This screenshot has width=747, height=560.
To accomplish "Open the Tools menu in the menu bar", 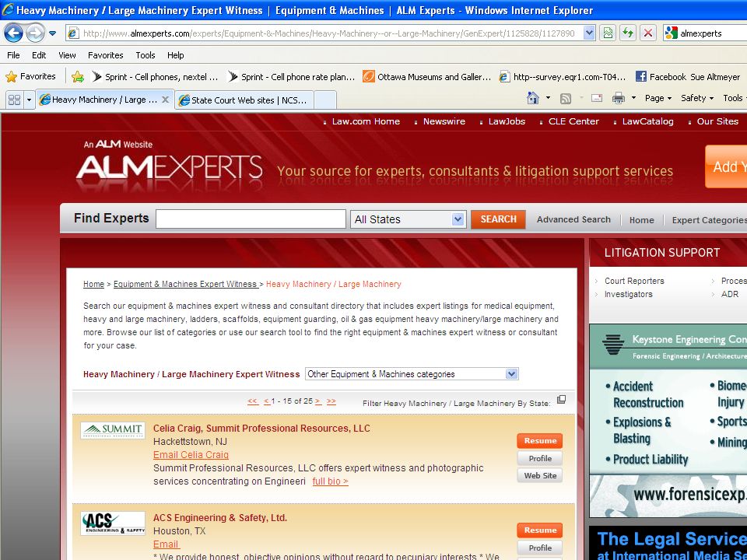I will (146, 55).
